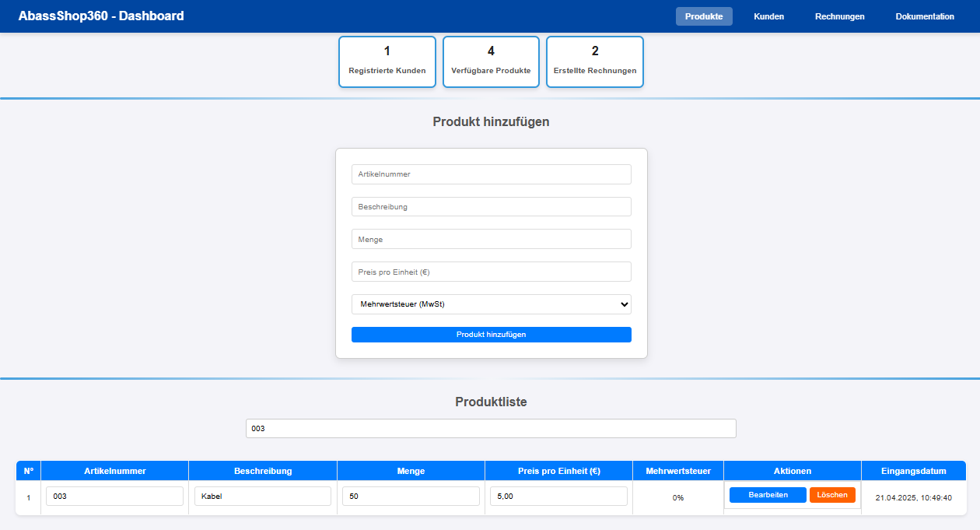
Task: Click the AbassShop360 Dashboard title
Action: point(101,16)
